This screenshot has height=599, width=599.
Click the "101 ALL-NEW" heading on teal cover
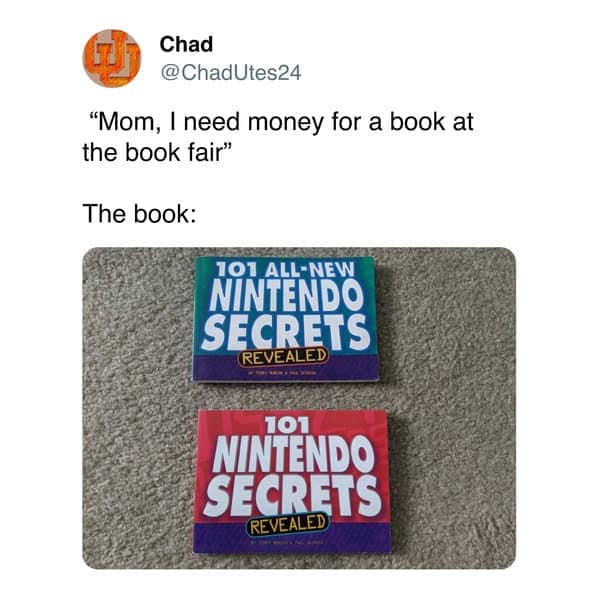point(285,269)
